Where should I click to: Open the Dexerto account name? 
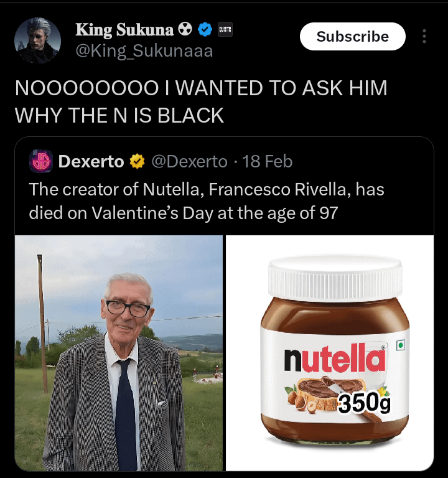click(x=91, y=161)
